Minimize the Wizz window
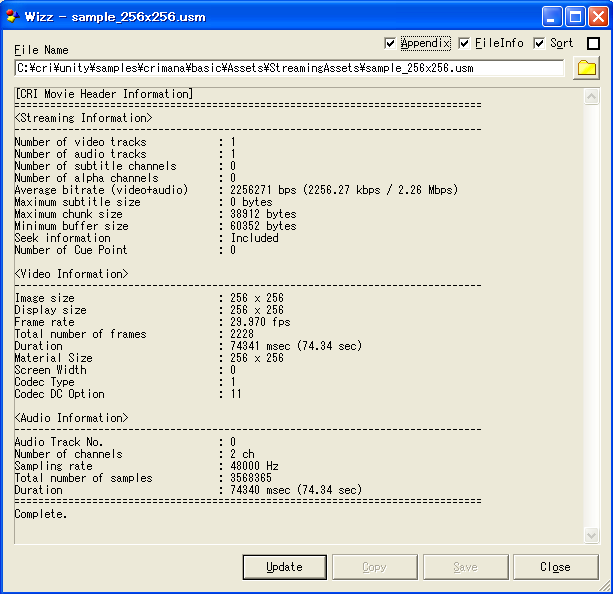This screenshot has width=613, height=594. click(x=553, y=16)
